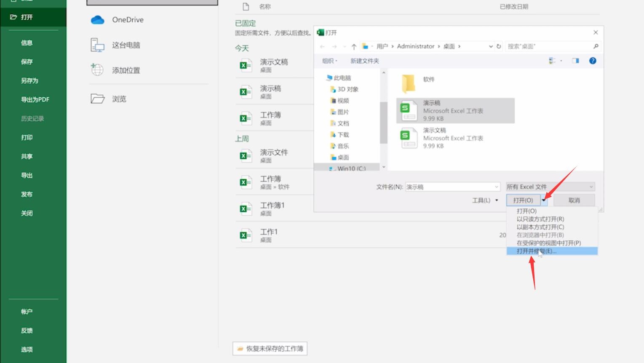Change the file view layout icon
This screenshot has height=363, width=644.
pos(552,61)
